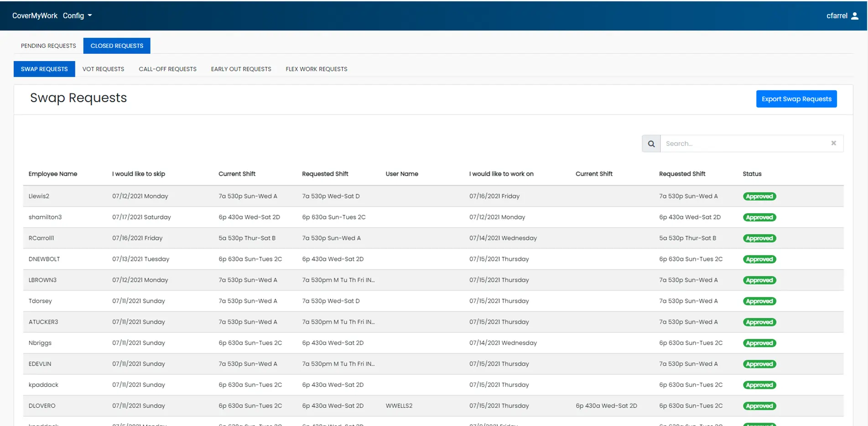Select the RCarroll1 employee name
Viewport: 868px width, 426px height.
pos(41,238)
